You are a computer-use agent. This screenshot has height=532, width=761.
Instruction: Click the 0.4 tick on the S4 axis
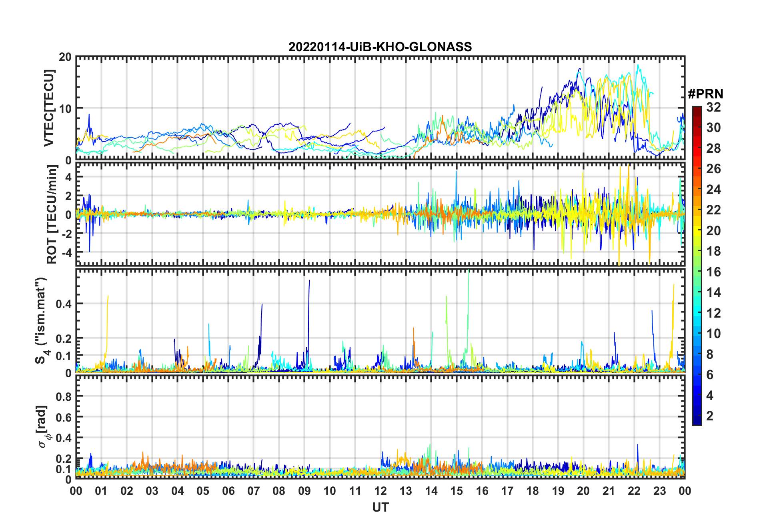[64, 304]
